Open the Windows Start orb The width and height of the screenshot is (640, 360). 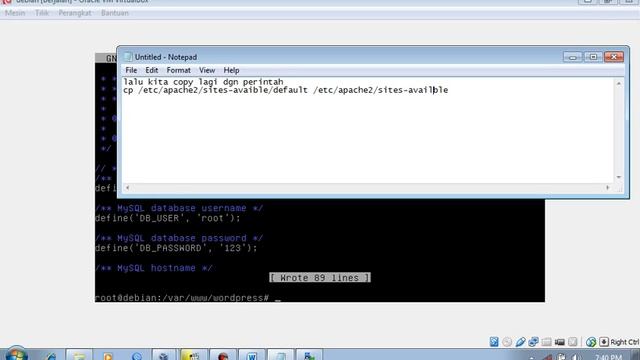pyautogui.click(x=16, y=354)
